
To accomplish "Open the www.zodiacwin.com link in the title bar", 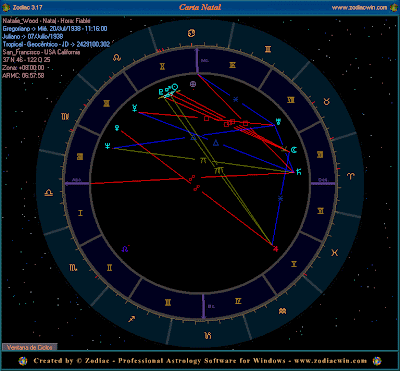I will pyautogui.click(x=359, y=7).
